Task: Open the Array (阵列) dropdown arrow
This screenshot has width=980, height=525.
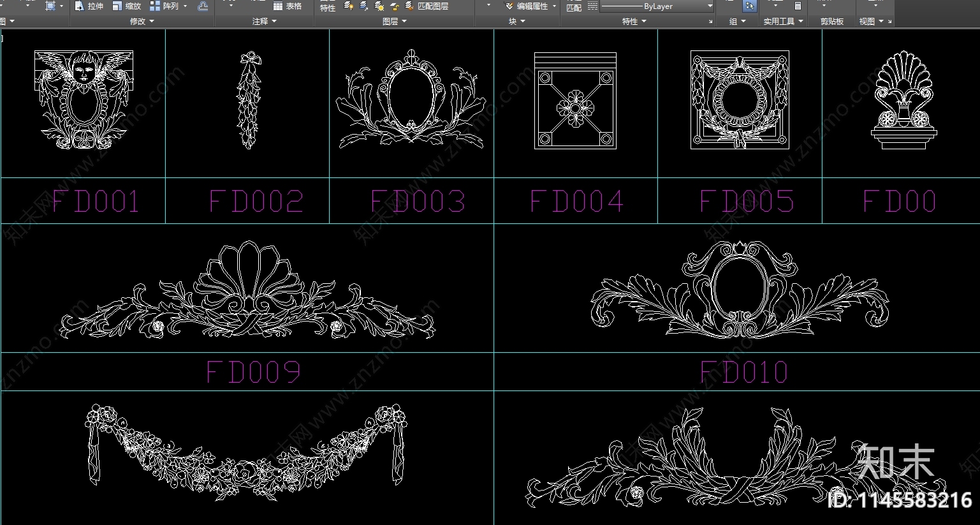Action: pyautogui.click(x=186, y=6)
